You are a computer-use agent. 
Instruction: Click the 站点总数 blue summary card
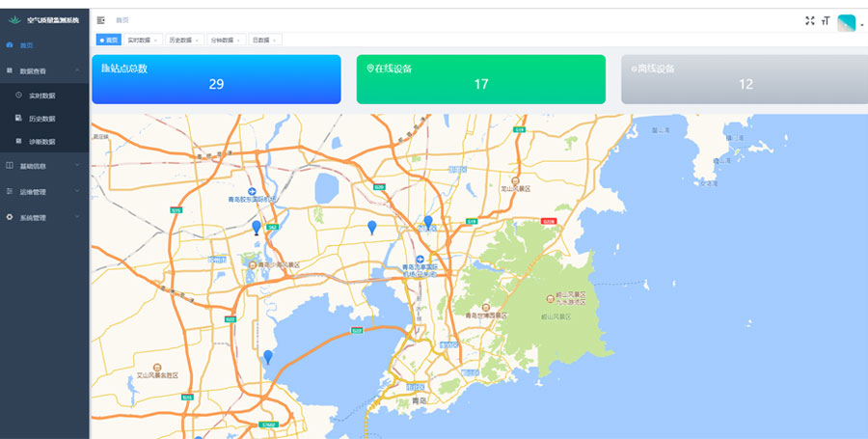click(x=216, y=79)
